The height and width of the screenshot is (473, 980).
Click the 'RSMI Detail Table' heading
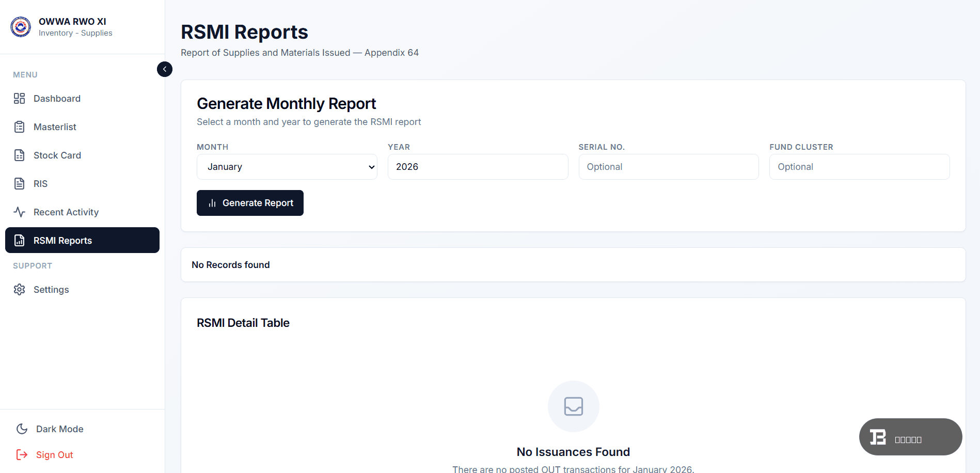pyautogui.click(x=243, y=323)
